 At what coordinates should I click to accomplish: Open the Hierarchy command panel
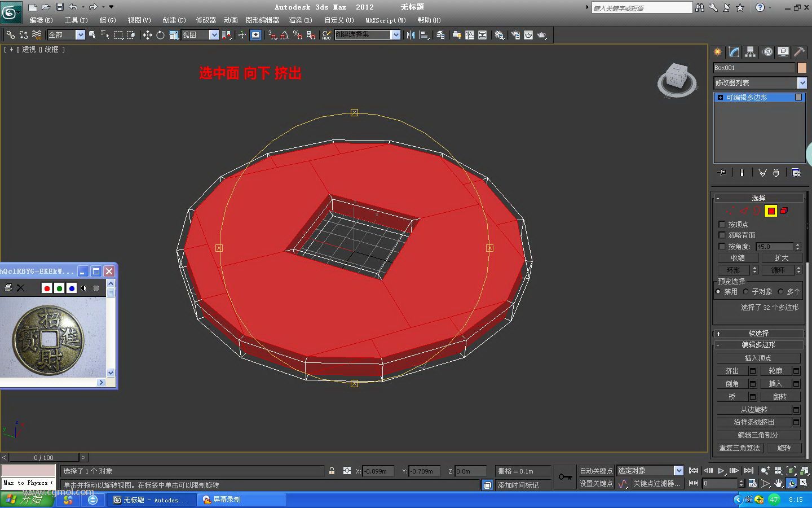click(750, 52)
